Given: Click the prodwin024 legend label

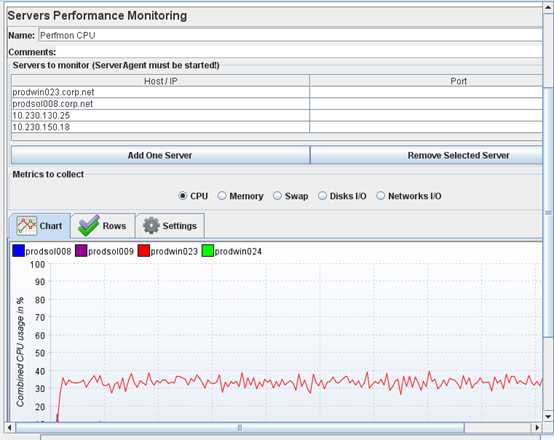Looking at the screenshot, I should 238,252.
